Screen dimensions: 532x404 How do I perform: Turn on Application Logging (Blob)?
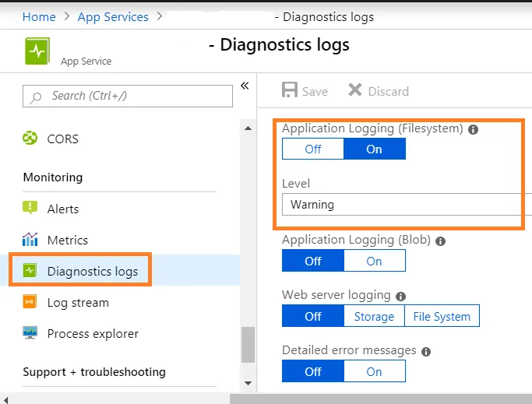click(x=374, y=261)
